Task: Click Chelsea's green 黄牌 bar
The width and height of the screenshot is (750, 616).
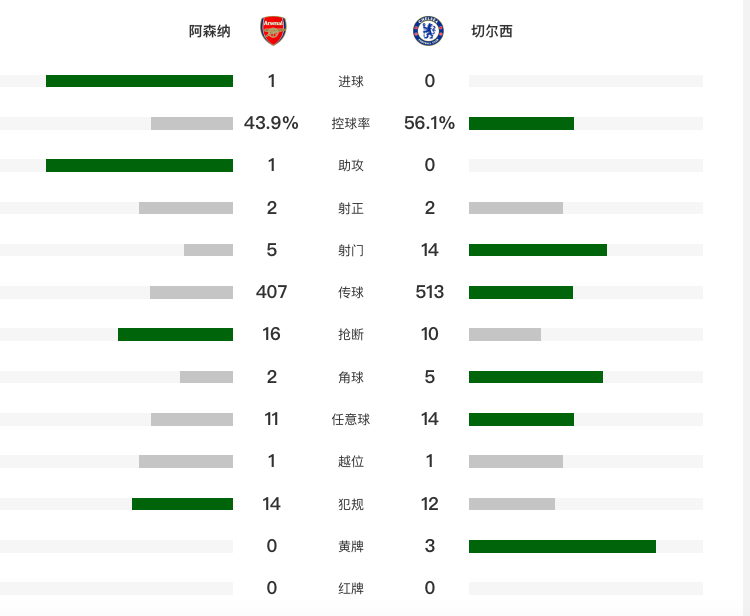Action: coord(562,546)
